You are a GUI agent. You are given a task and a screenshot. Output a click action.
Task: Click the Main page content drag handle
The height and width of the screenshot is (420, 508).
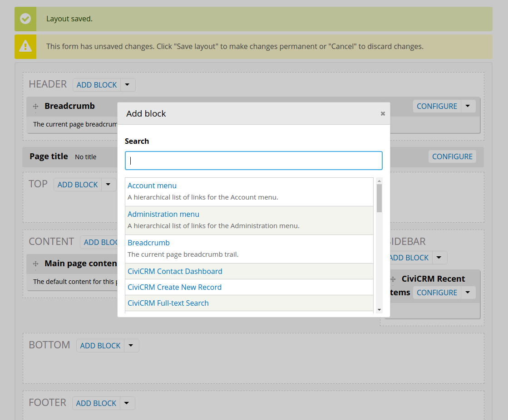click(35, 264)
